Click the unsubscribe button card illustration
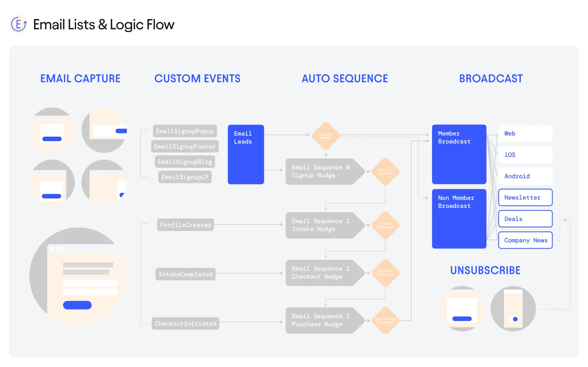This screenshot has height=367, width=588. pos(462,309)
